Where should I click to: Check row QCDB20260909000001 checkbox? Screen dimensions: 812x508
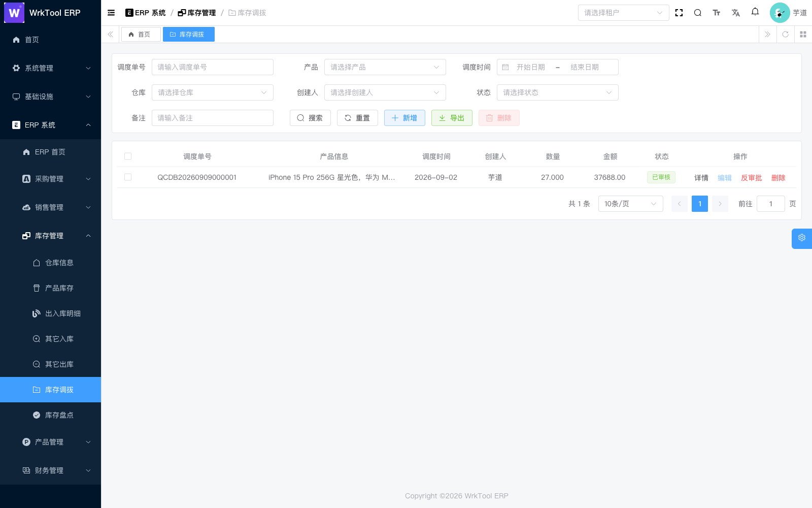(128, 177)
